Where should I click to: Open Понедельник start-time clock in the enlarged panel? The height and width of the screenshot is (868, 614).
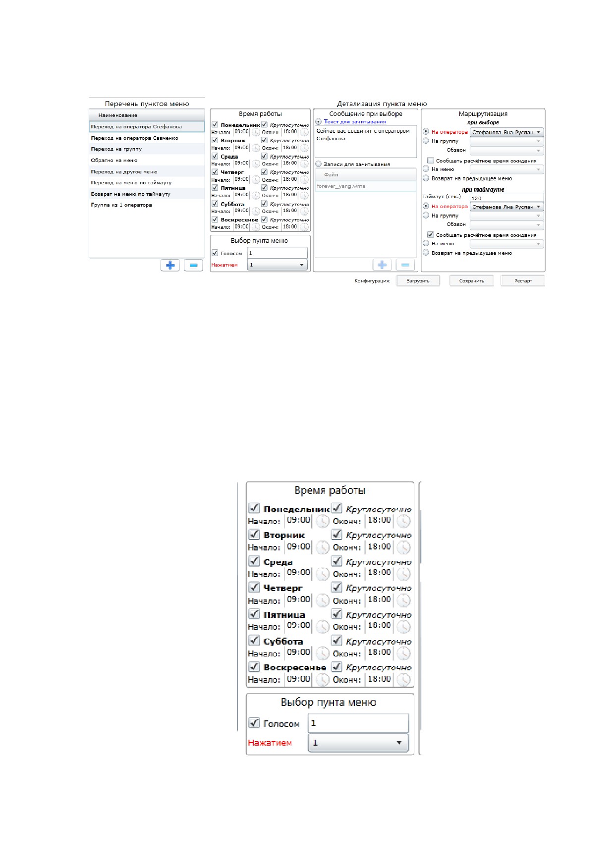click(x=323, y=521)
